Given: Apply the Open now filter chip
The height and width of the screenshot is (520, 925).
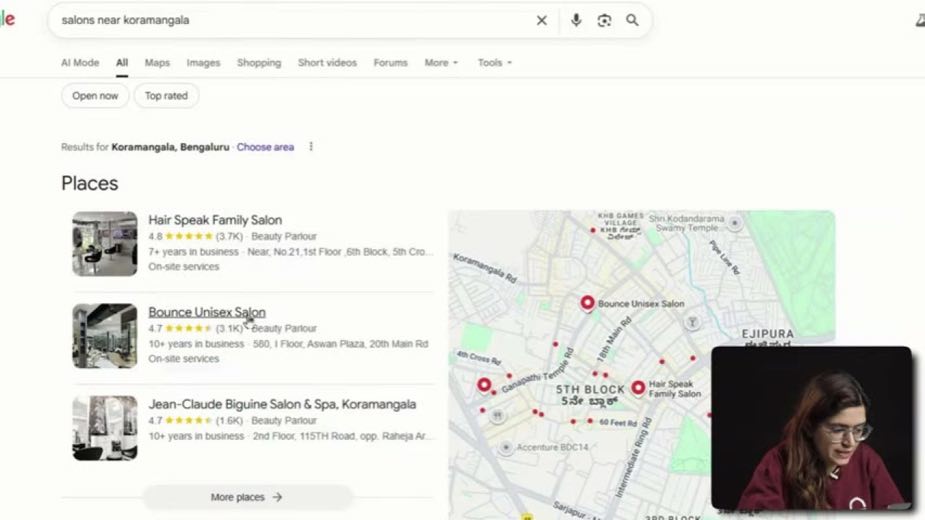Looking at the screenshot, I should click(x=95, y=96).
